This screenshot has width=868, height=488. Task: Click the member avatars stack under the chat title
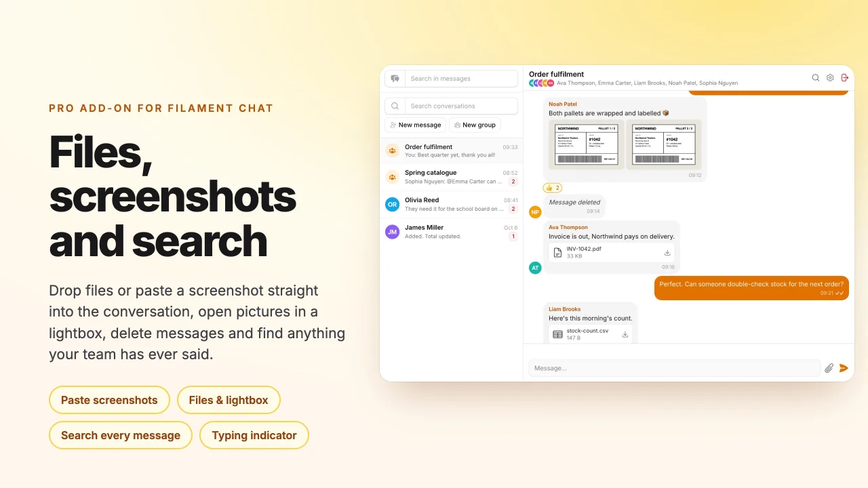tap(542, 83)
